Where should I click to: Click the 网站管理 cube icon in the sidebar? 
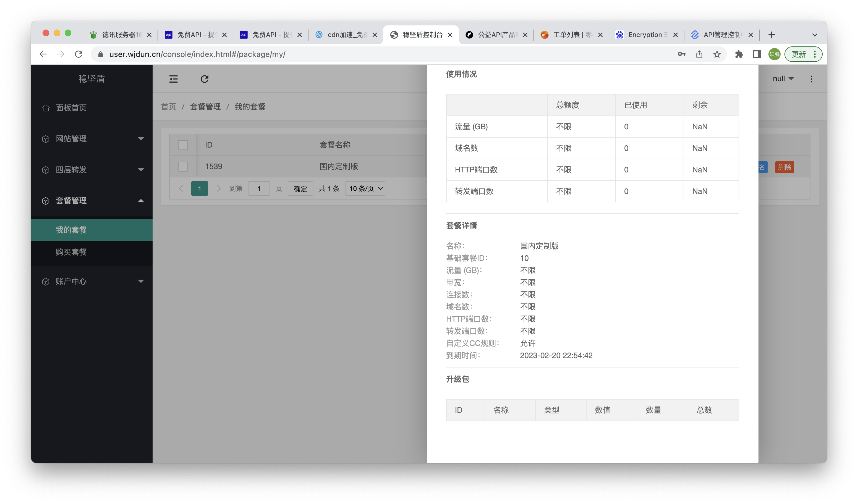coord(46,139)
